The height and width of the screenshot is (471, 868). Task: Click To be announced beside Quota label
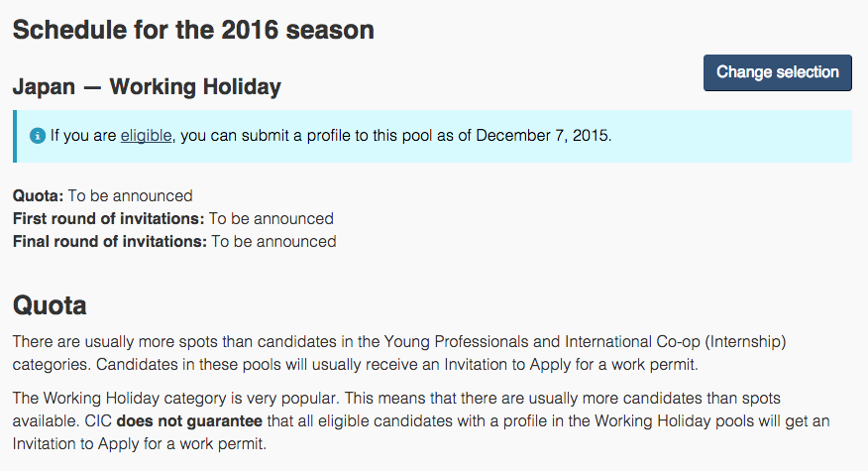130,195
